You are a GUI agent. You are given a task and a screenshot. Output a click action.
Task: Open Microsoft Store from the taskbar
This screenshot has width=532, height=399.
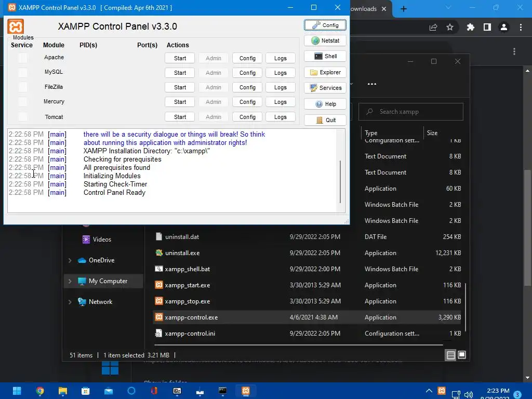tap(86, 391)
